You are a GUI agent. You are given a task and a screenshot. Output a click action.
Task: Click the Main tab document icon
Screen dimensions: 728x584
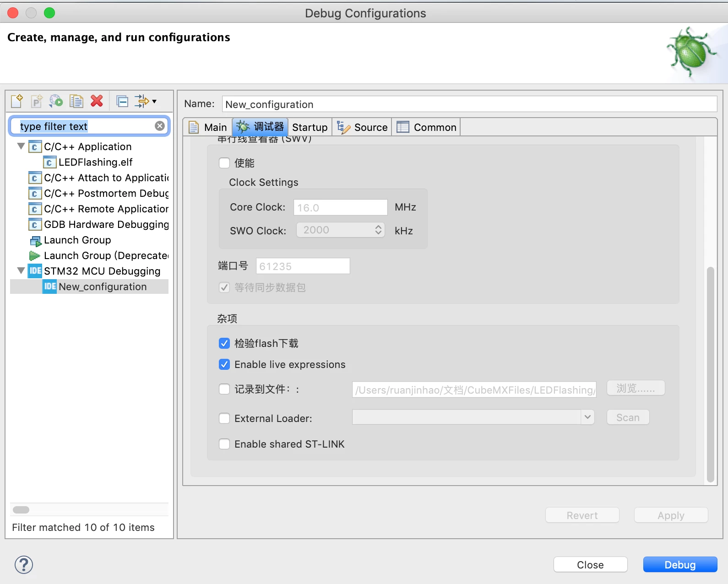click(x=194, y=127)
